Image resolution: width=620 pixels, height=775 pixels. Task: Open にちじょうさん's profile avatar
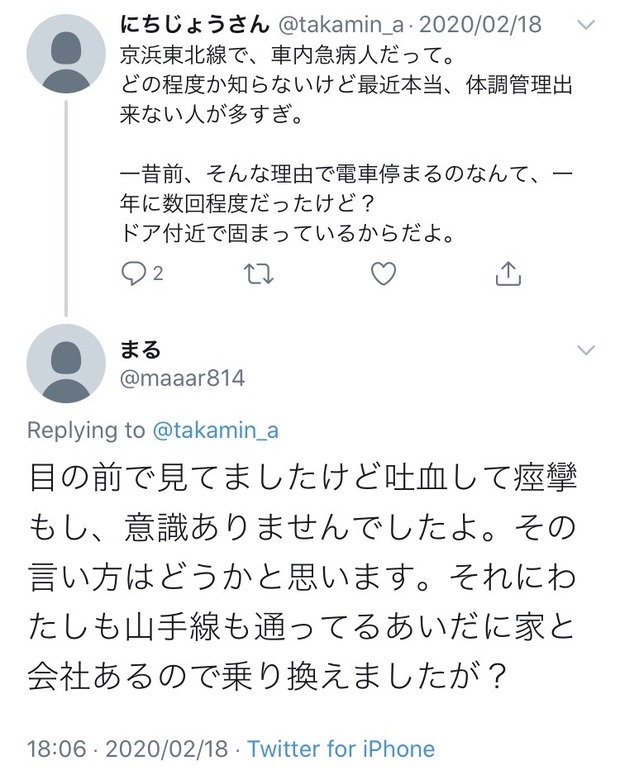pyautogui.click(x=66, y=54)
